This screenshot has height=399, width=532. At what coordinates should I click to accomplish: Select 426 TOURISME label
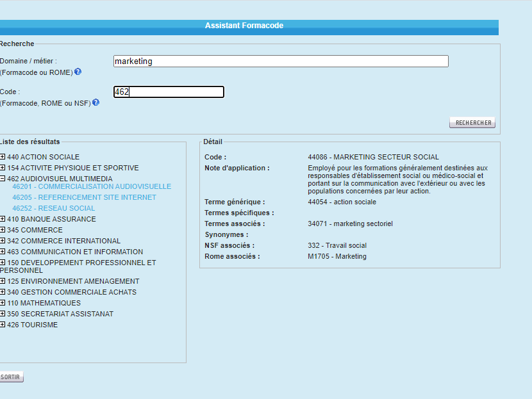(x=32, y=325)
